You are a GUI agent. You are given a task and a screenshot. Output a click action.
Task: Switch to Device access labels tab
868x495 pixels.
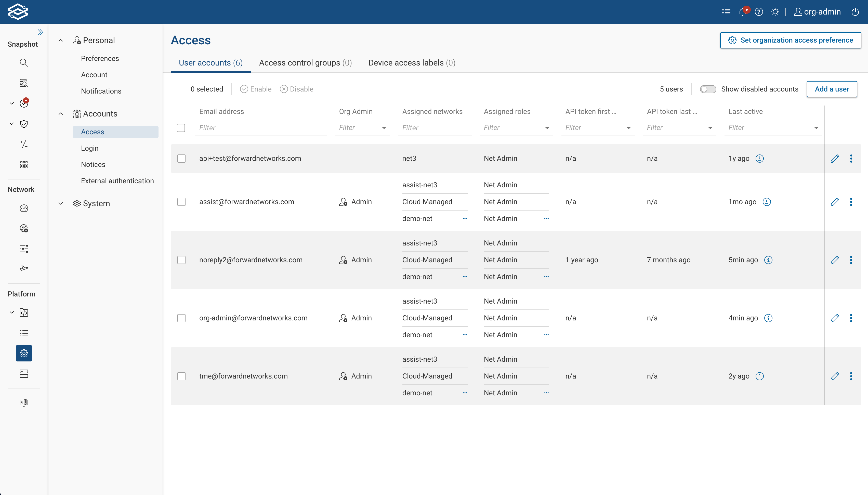coord(412,63)
